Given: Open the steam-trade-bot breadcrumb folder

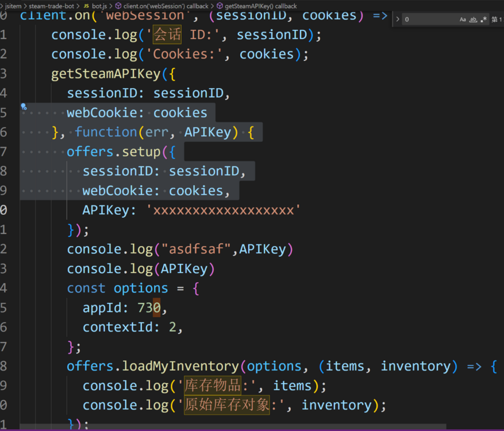Looking at the screenshot, I should [x=51, y=6].
